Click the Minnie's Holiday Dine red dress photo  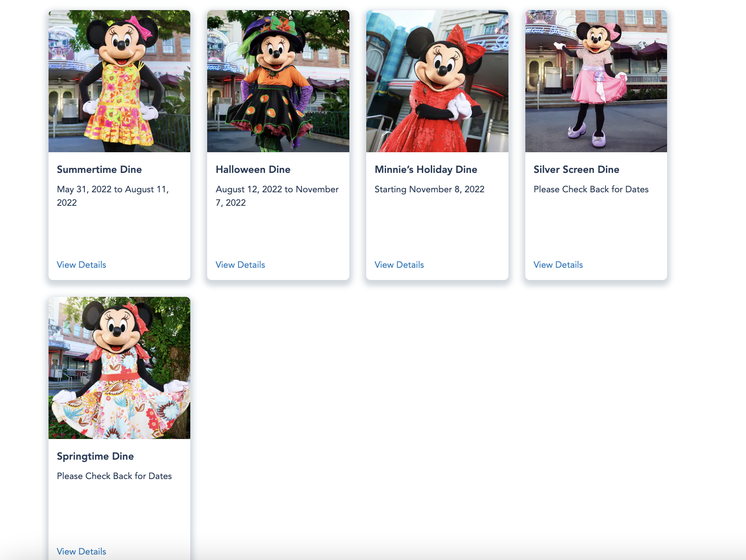pyautogui.click(x=437, y=81)
